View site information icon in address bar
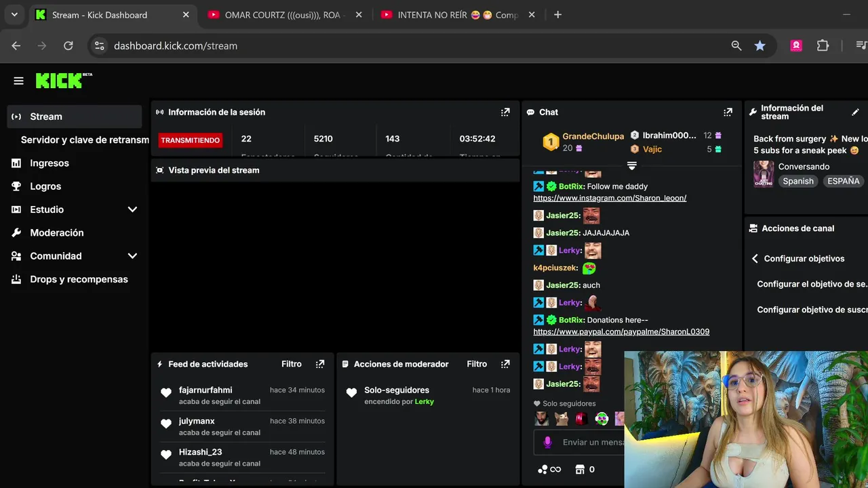 pos(100,46)
